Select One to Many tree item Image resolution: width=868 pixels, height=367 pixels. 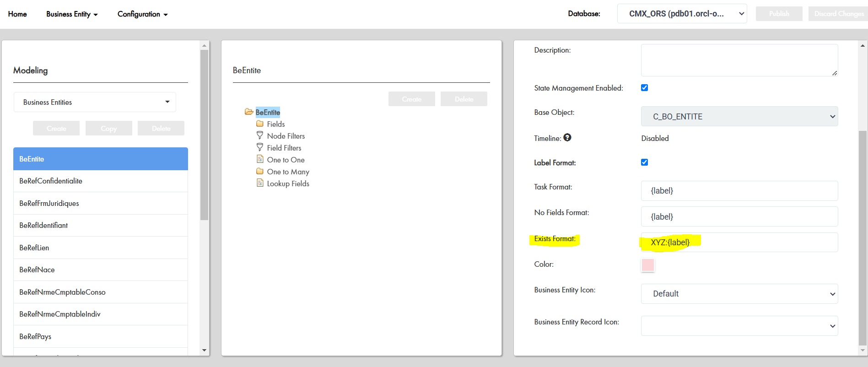pyautogui.click(x=288, y=172)
